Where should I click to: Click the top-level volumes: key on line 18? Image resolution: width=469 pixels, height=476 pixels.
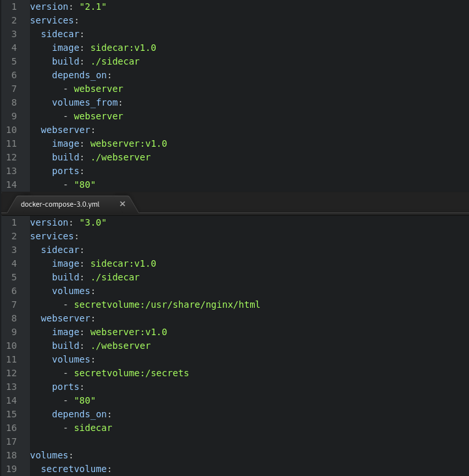(x=51, y=455)
